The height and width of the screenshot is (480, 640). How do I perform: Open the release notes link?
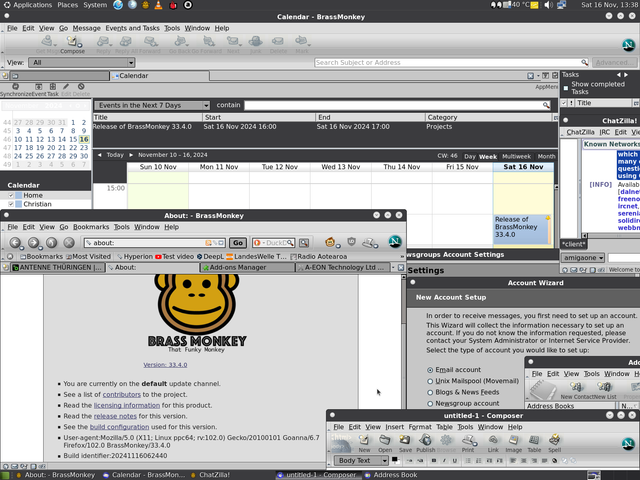(115, 416)
